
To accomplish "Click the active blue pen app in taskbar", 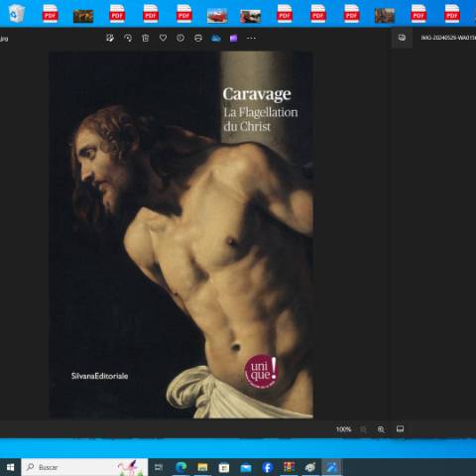I will click(332, 467).
